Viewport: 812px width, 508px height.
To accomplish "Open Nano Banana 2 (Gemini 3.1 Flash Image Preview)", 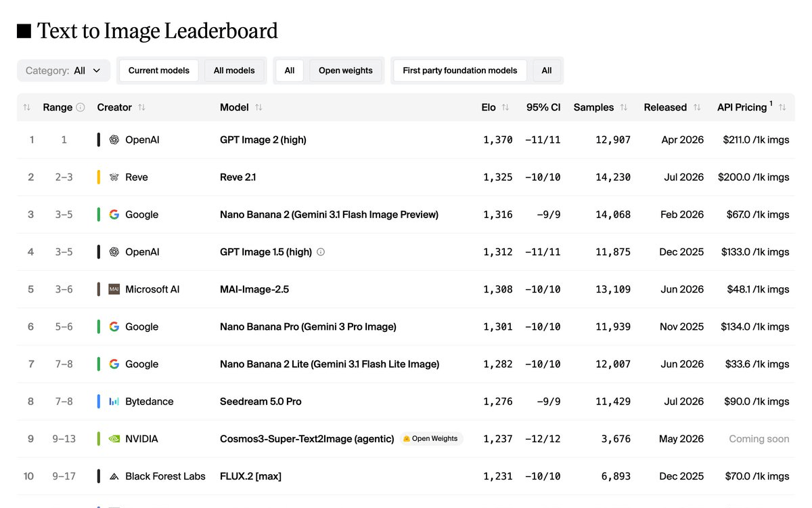I will coord(329,215).
